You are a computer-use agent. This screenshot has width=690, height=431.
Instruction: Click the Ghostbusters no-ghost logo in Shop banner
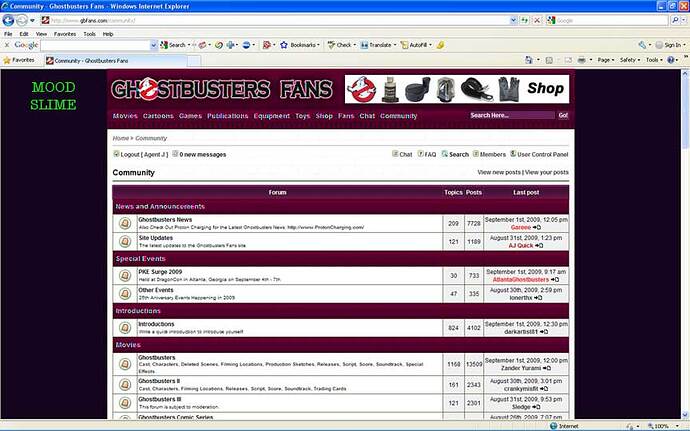361,89
